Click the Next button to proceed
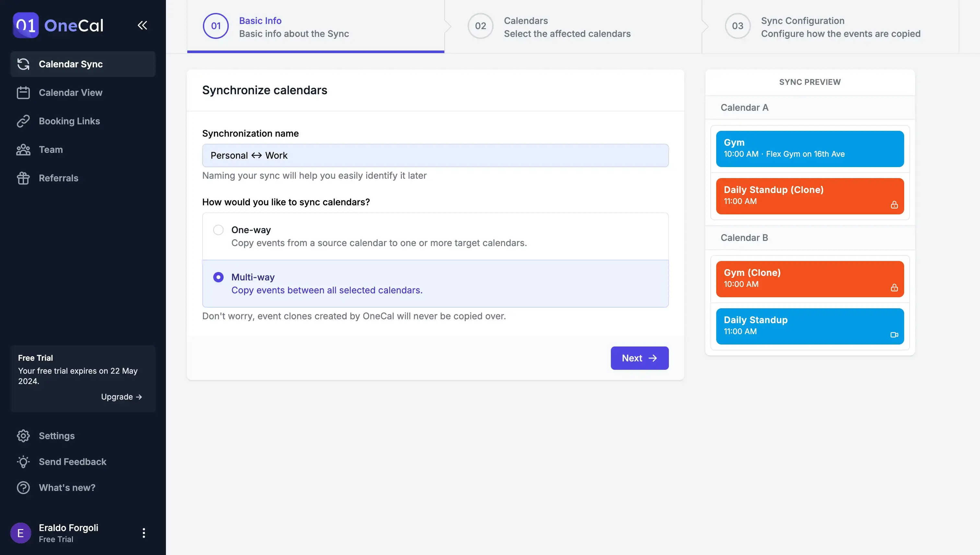Screen dimensions: 980x555 [639, 358]
